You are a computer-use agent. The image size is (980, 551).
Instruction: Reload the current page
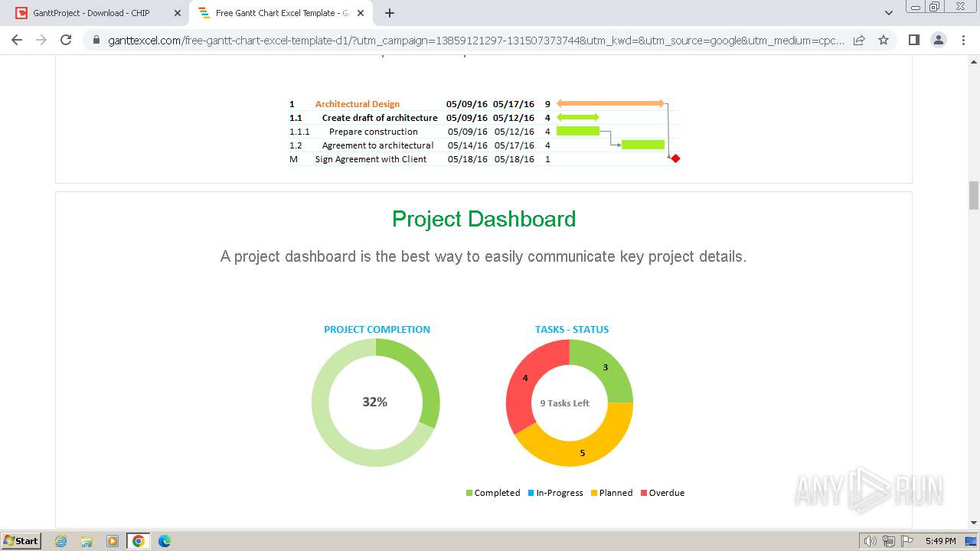click(x=66, y=40)
